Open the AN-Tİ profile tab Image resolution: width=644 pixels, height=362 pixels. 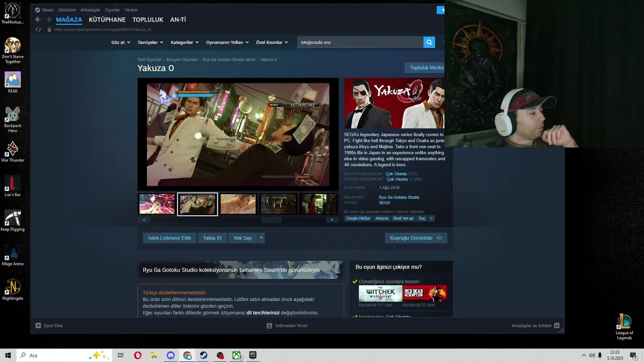pyautogui.click(x=178, y=20)
